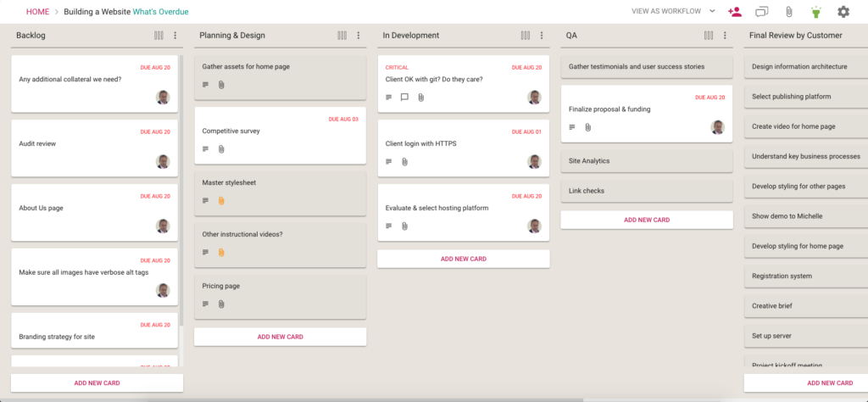Click paperclip on Client OK with git card
This screenshot has height=402, width=868.
420,98
